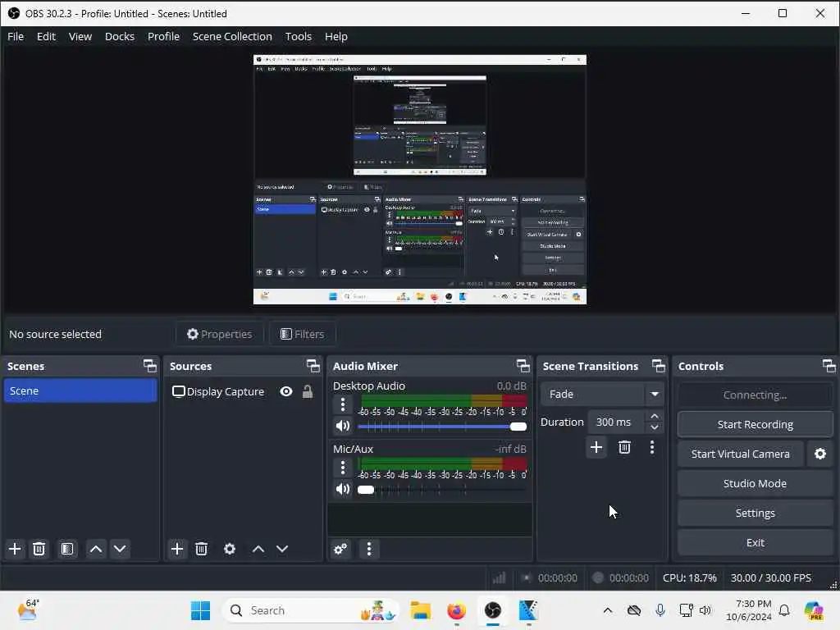Add a new source with plus icon
This screenshot has width=840, height=630.
(x=177, y=549)
